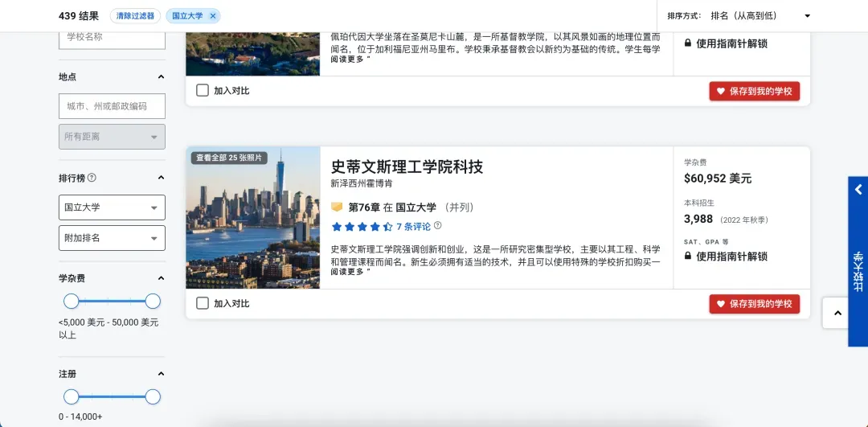
Task: Check 加入对比 for Pepperdine card
Action: (x=203, y=90)
